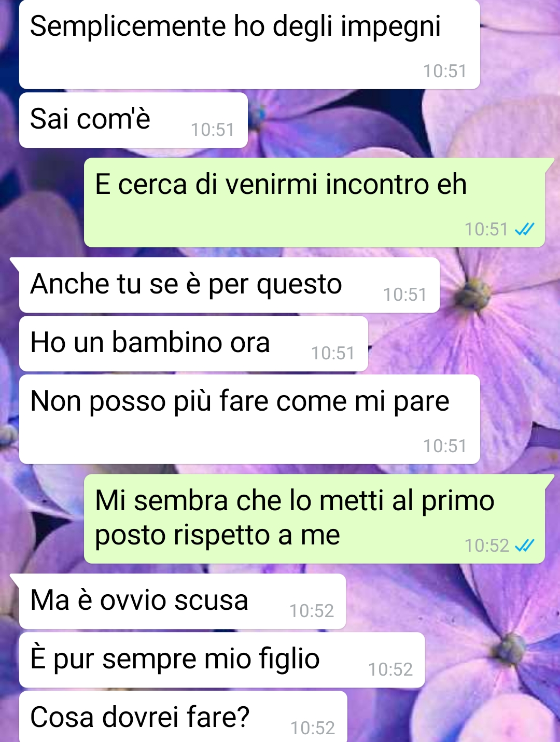Screen dimensions: 560x742
Task: Select the message 'Semplicemente ho degli impegni'
Action: coord(249,45)
